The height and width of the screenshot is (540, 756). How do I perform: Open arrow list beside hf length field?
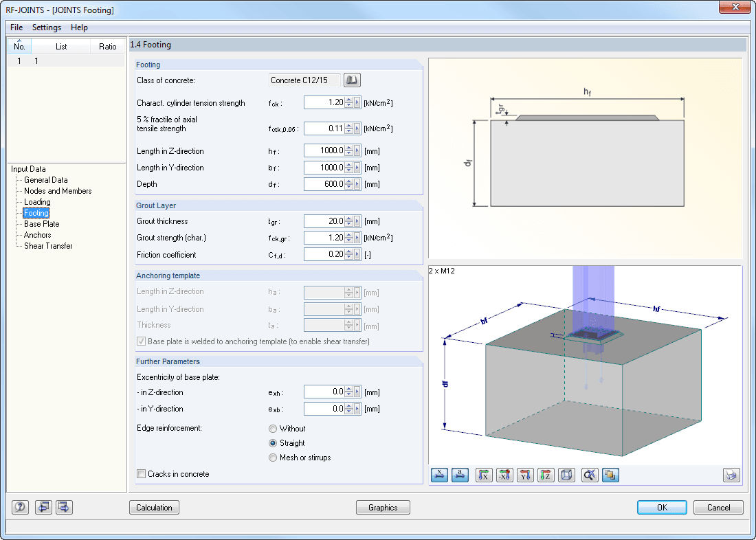point(357,150)
